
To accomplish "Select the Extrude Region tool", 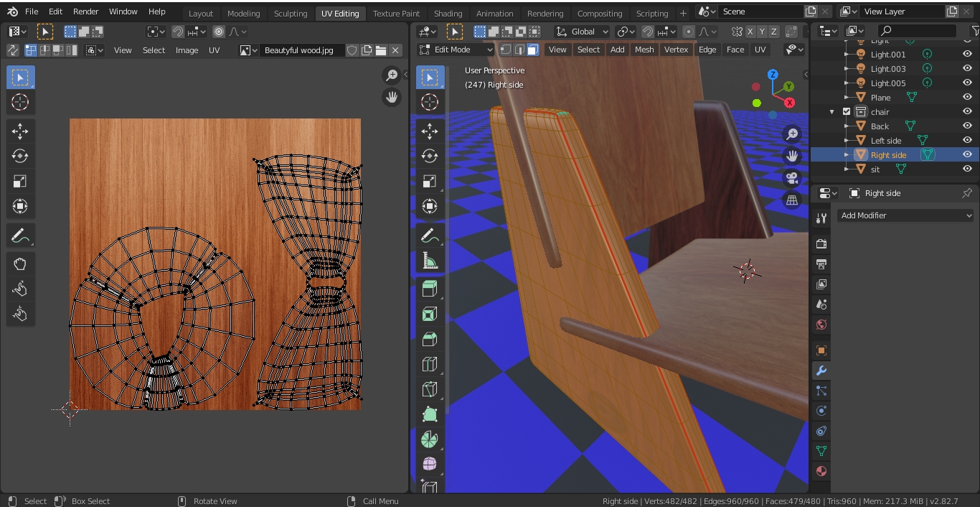I will point(430,289).
